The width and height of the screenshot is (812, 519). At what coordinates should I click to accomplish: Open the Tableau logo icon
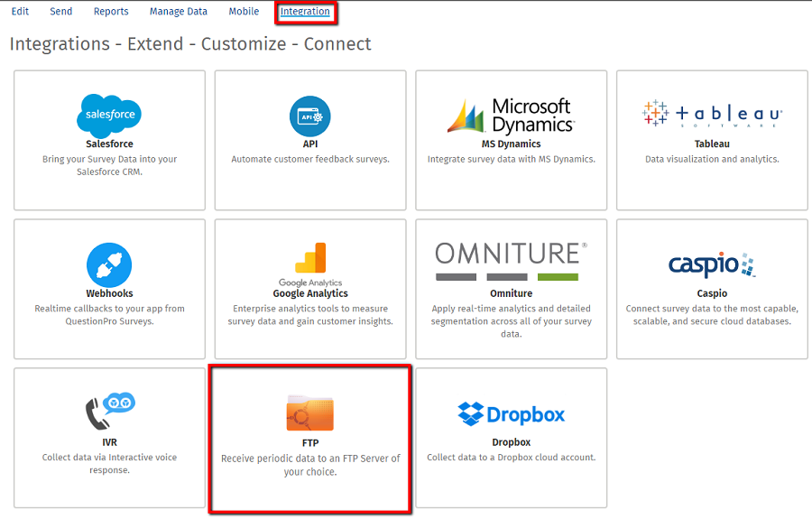pyautogui.click(x=712, y=115)
